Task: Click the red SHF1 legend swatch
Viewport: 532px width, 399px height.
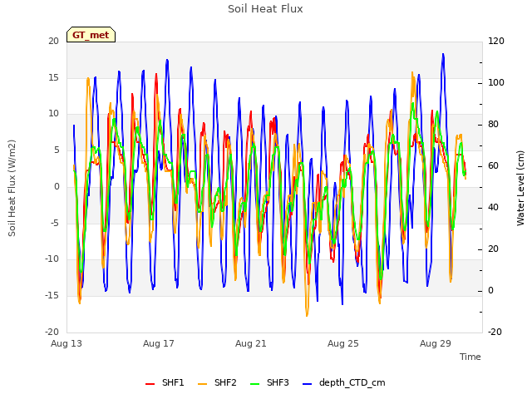Action: 150,383
